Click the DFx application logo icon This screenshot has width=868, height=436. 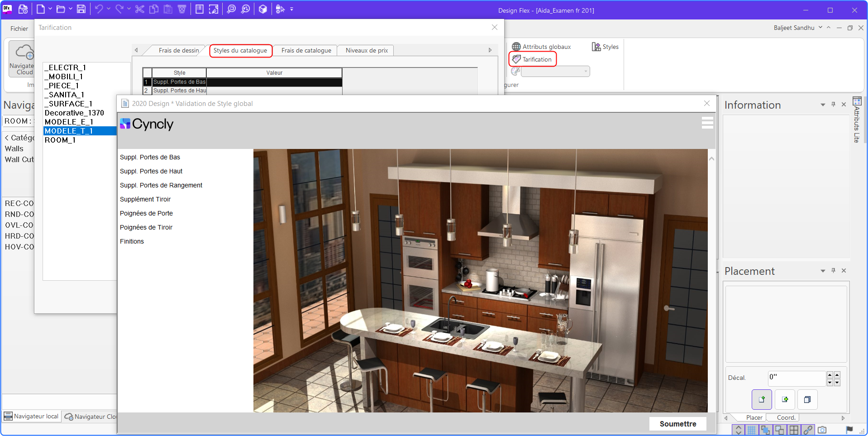pos(7,9)
